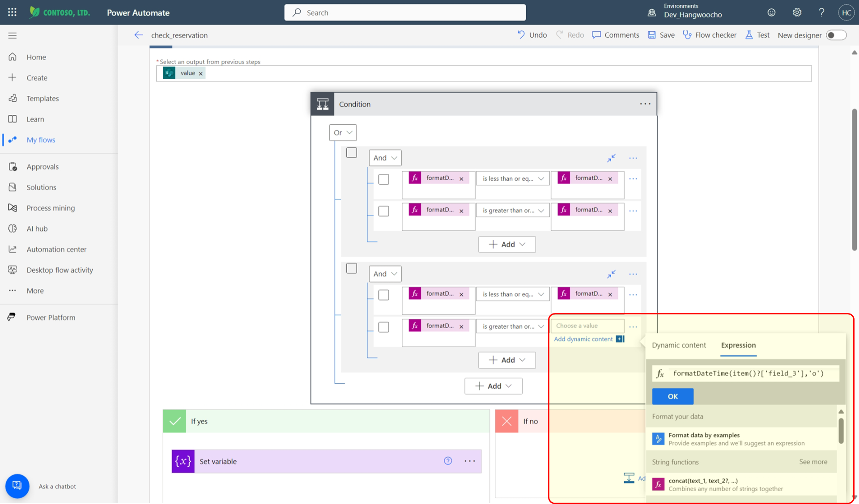Open second group's 'is greater than or...' dropdown

click(513, 326)
